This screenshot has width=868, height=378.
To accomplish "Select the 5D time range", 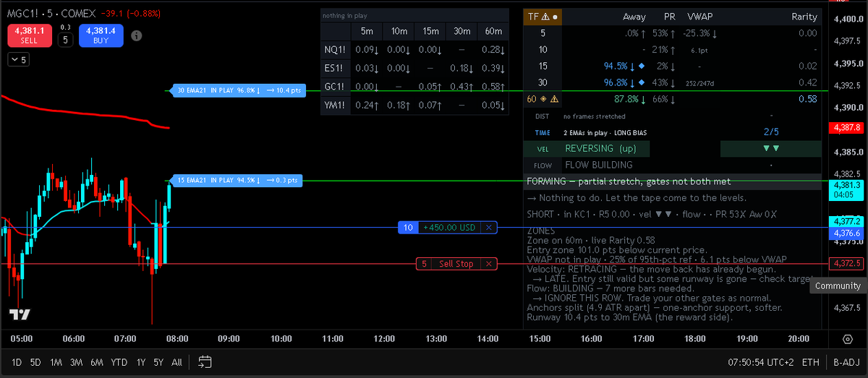I will tap(35, 362).
